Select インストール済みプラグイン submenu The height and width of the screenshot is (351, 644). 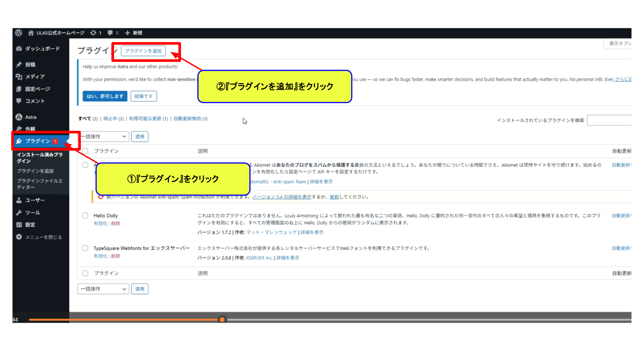(40, 158)
